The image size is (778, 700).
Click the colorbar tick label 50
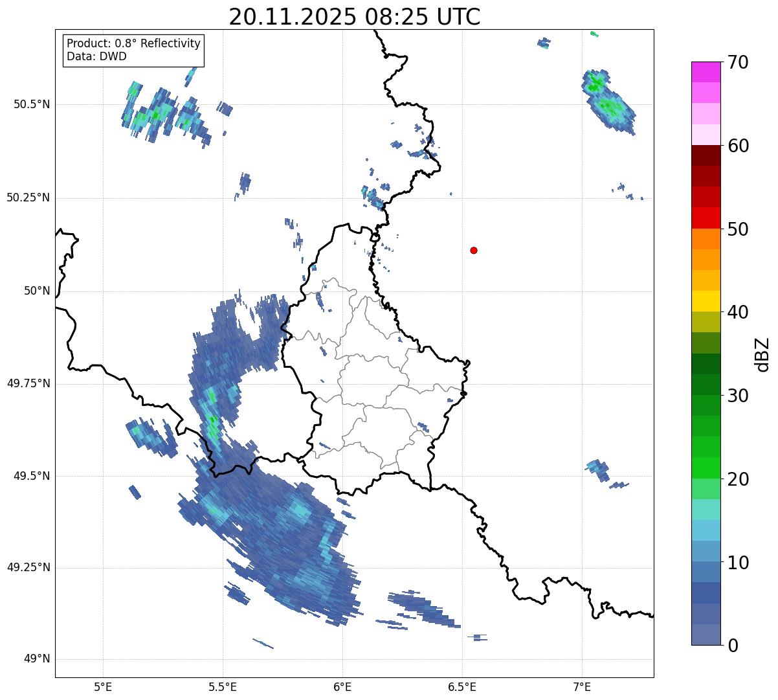[737, 229]
